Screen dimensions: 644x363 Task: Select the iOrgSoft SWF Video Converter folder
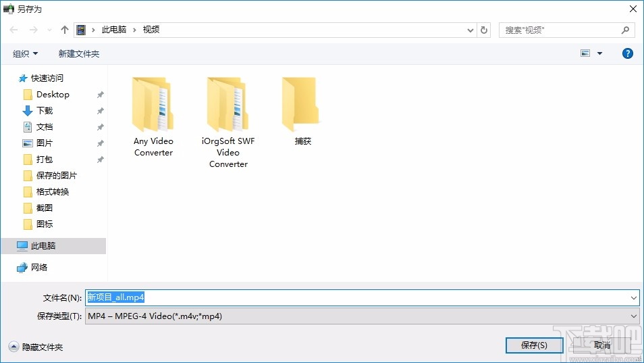tap(228, 122)
